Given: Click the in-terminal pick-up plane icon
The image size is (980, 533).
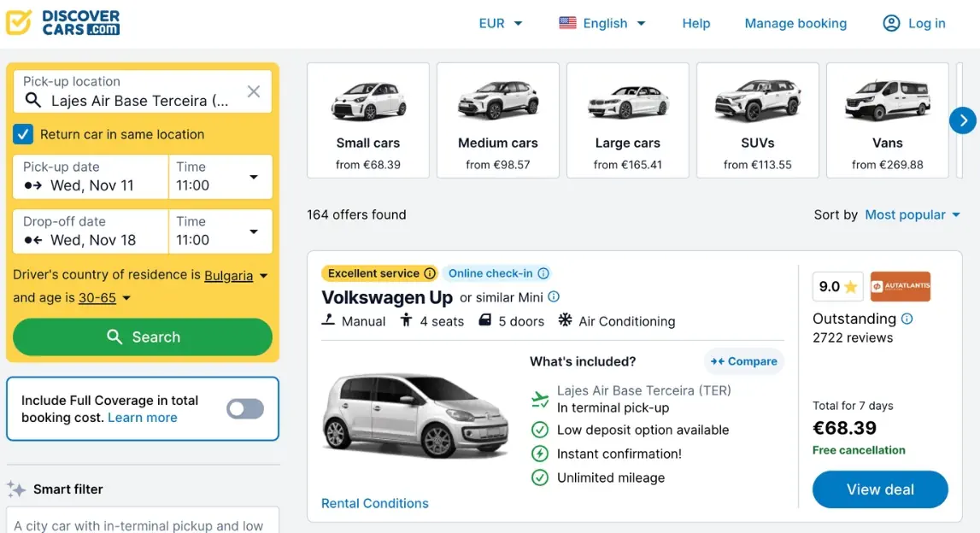Looking at the screenshot, I should point(539,399).
